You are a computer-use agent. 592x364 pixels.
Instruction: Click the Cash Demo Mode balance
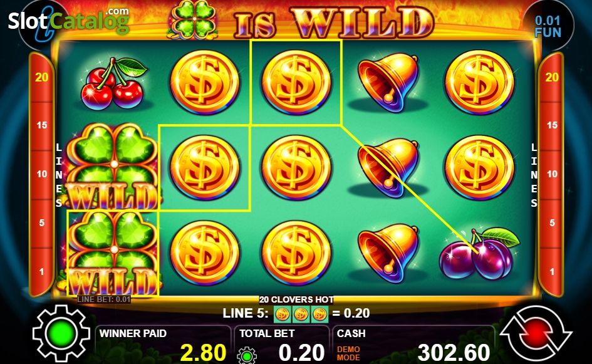[x=414, y=345]
